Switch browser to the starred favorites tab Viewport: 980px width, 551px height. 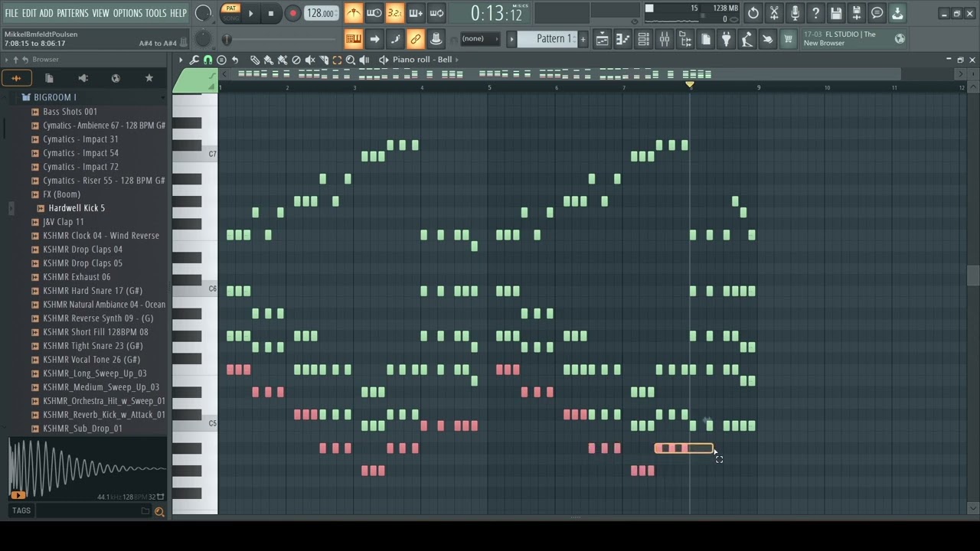(149, 78)
